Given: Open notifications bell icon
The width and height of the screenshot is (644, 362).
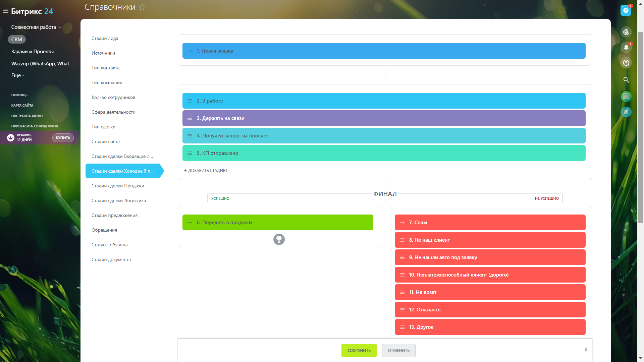Looking at the screenshot, I should click(x=626, y=47).
